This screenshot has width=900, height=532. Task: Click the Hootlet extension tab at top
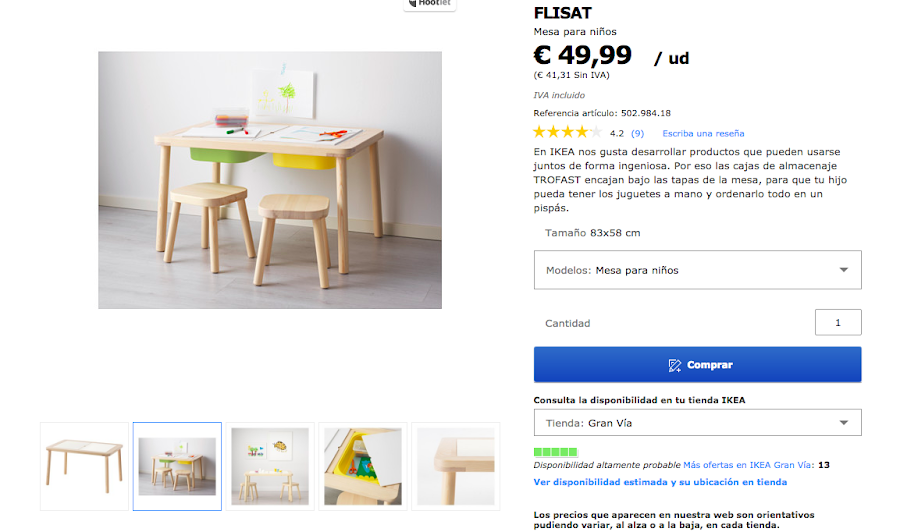(x=430, y=4)
